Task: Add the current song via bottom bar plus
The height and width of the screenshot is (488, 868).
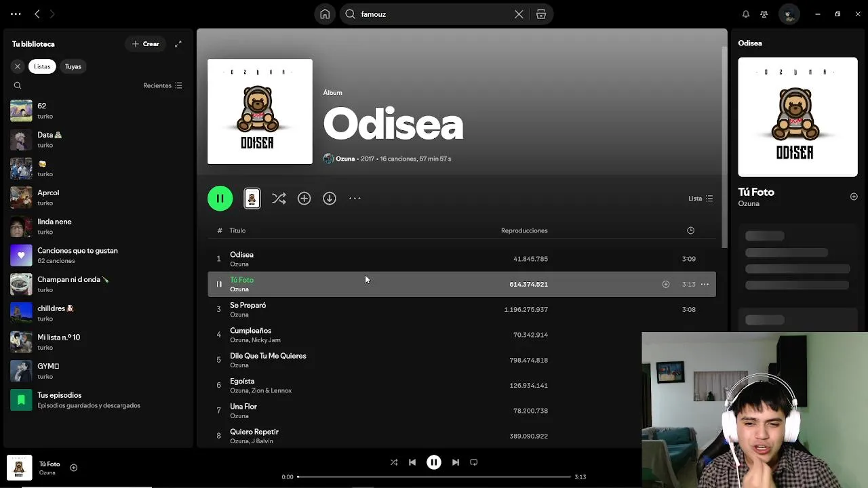Action: point(74,468)
